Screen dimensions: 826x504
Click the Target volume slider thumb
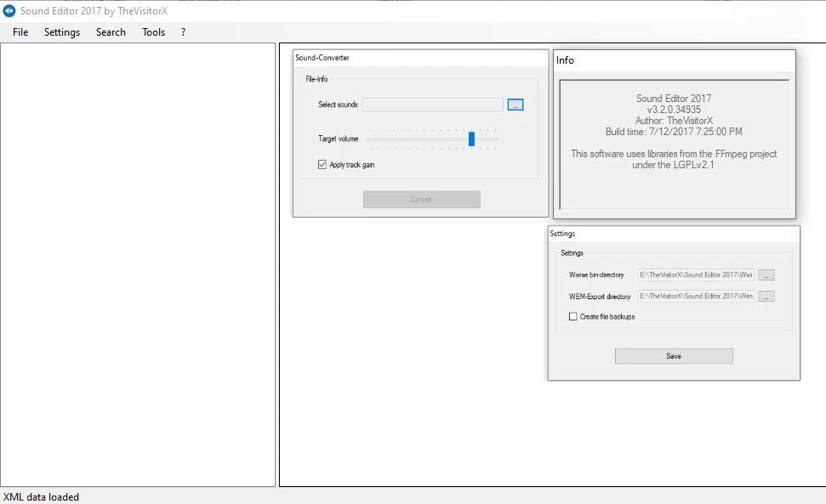(471, 139)
